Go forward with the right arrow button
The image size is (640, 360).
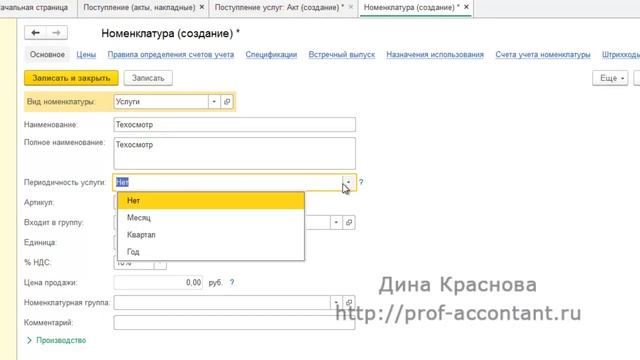pyautogui.click(x=57, y=33)
